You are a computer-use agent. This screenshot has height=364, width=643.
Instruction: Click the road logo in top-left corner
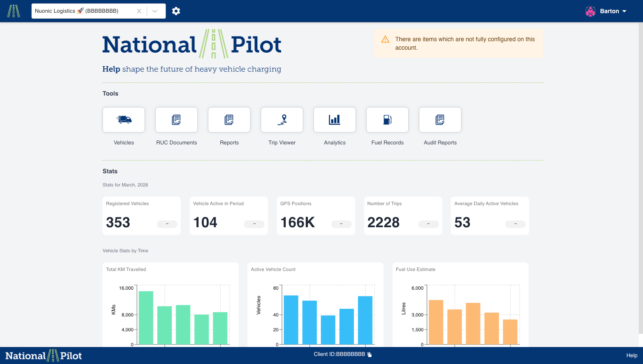[14, 11]
